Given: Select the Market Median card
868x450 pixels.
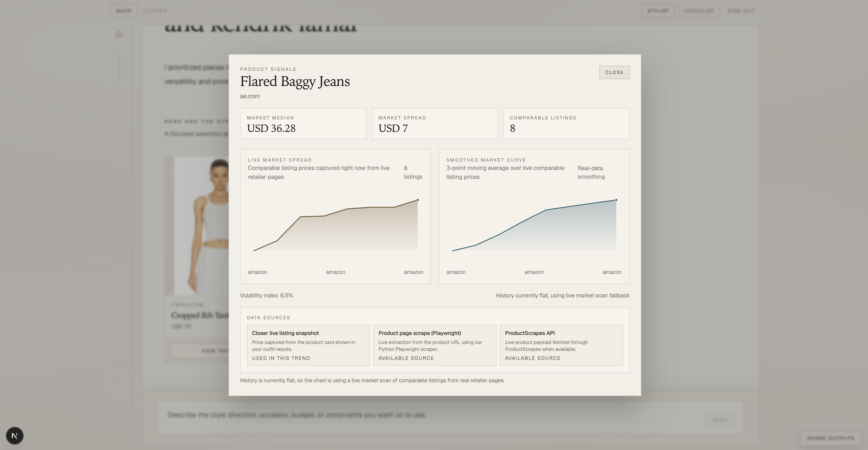Looking at the screenshot, I should (x=303, y=124).
